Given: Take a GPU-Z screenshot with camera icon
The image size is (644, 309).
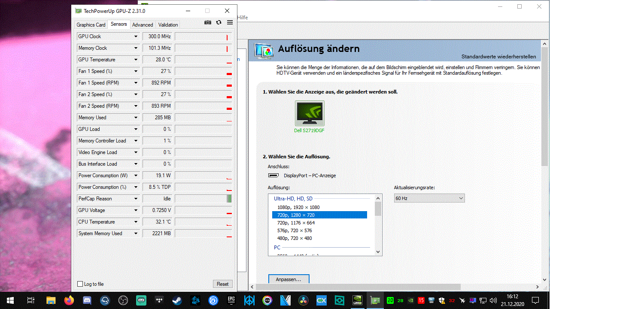Looking at the screenshot, I should (x=208, y=22).
